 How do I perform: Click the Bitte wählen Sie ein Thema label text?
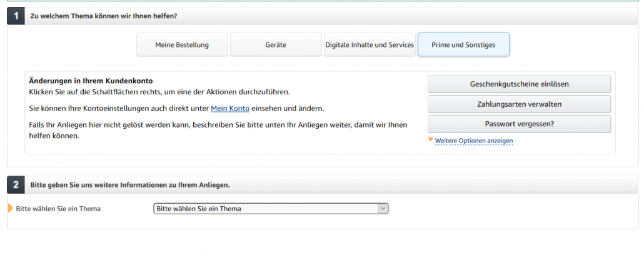(x=58, y=209)
